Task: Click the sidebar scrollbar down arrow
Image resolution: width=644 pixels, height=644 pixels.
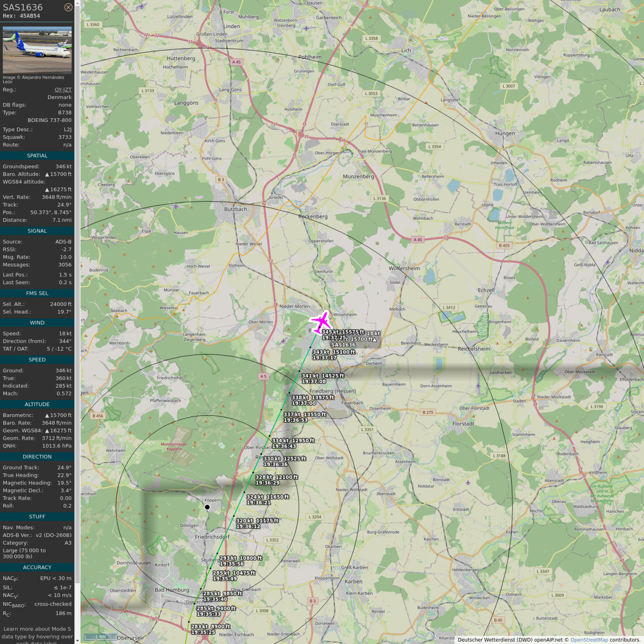Action: pos(77,640)
